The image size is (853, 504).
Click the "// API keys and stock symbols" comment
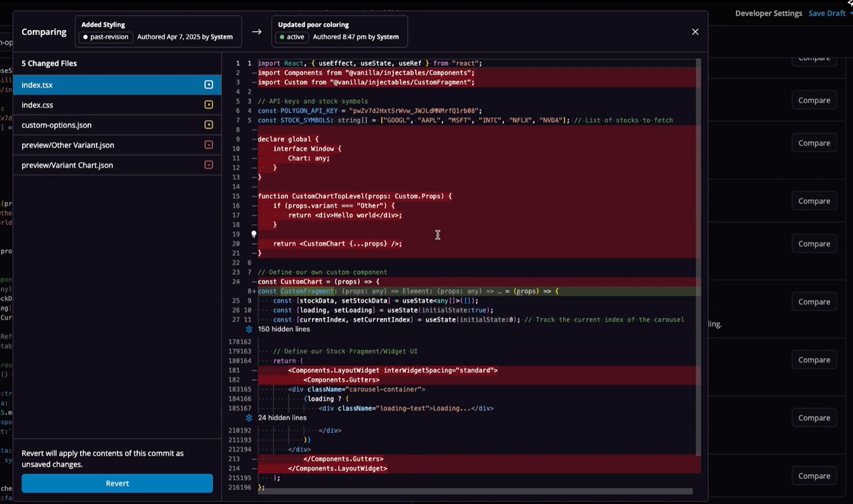(x=313, y=101)
